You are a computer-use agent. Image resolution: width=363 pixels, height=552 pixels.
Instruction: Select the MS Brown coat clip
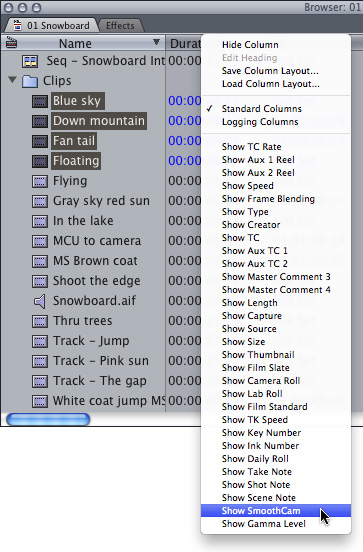(95, 261)
